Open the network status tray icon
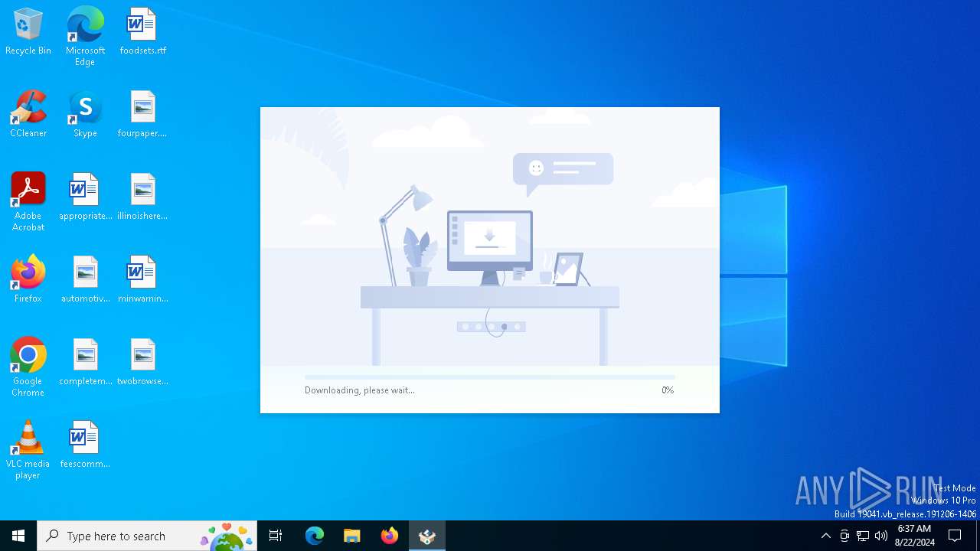The height and width of the screenshot is (551, 980). coord(863,536)
